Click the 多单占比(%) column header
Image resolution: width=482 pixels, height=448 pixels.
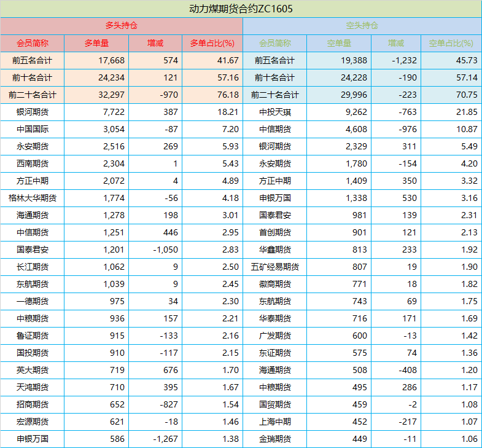pos(212,43)
